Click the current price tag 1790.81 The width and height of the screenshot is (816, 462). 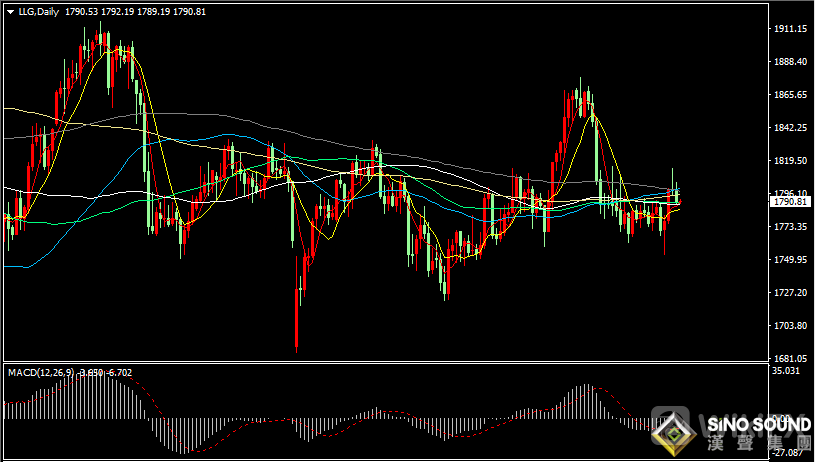[790, 202]
